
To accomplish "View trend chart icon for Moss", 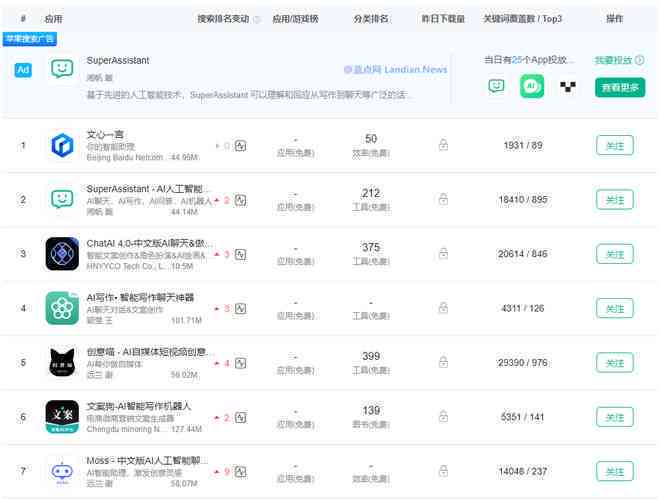I will pyautogui.click(x=240, y=472).
